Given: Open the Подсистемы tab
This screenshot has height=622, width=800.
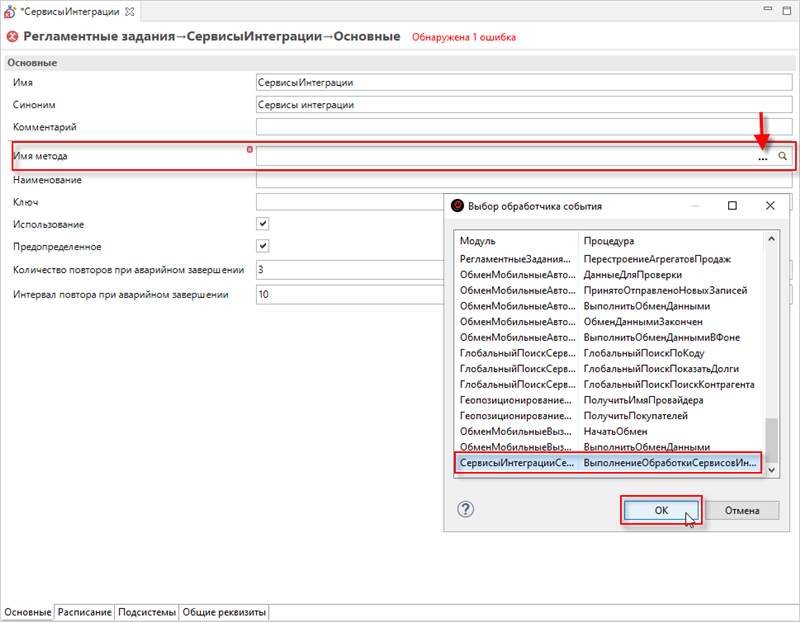Looking at the screenshot, I should 147,612.
